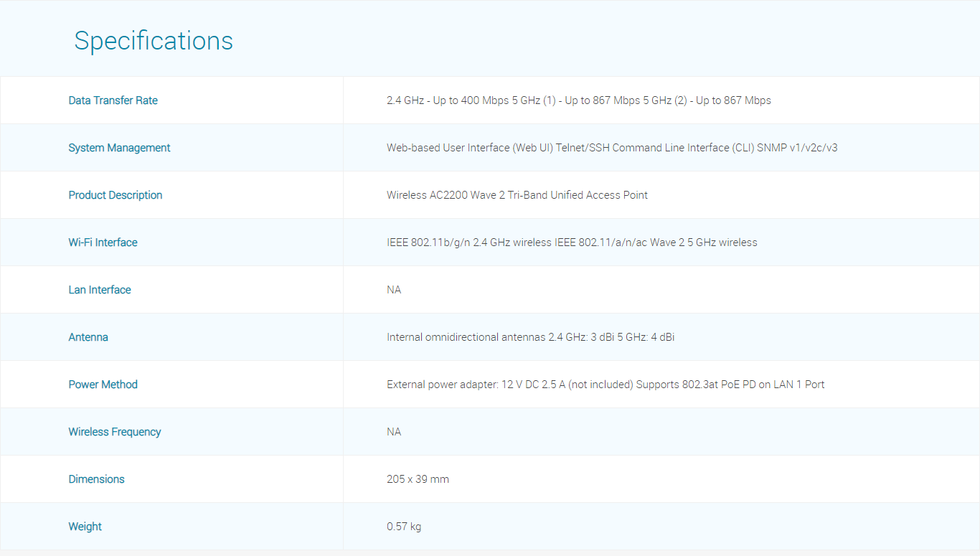Select the Dimensions row label

tap(96, 479)
